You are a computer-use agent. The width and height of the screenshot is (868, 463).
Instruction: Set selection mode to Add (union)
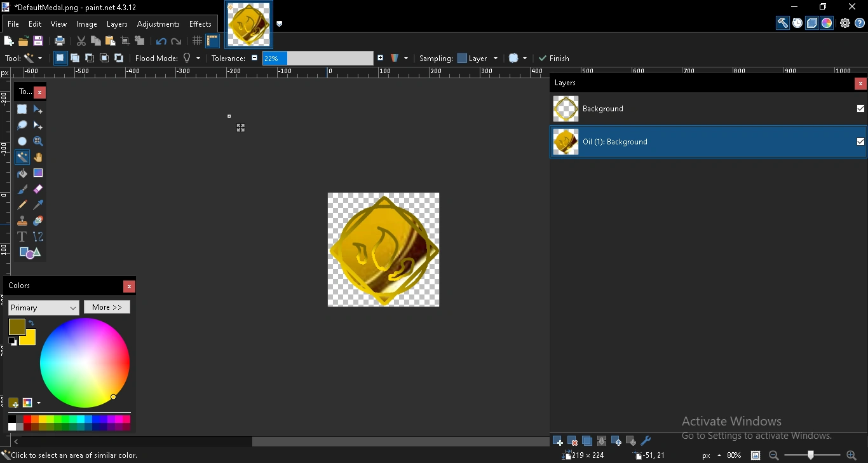75,59
